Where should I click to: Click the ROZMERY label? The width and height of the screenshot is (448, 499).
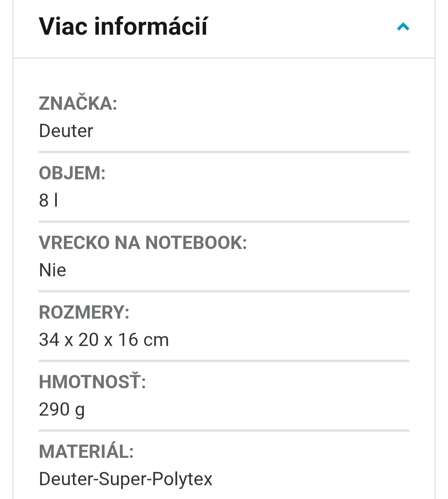(84, 312)
